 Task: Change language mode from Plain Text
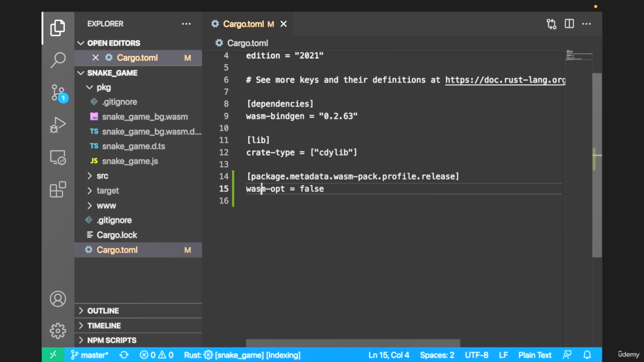click(x=534, y=355)
